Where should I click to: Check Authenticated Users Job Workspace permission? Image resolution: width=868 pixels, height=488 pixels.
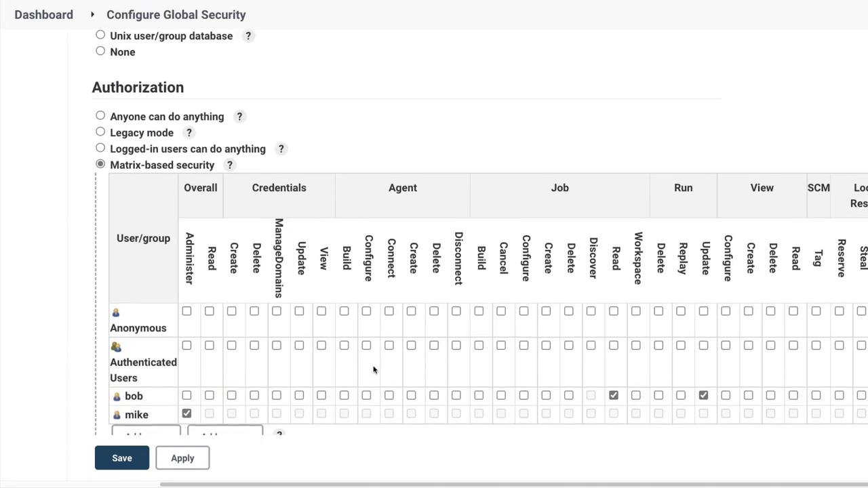(636, 346)
